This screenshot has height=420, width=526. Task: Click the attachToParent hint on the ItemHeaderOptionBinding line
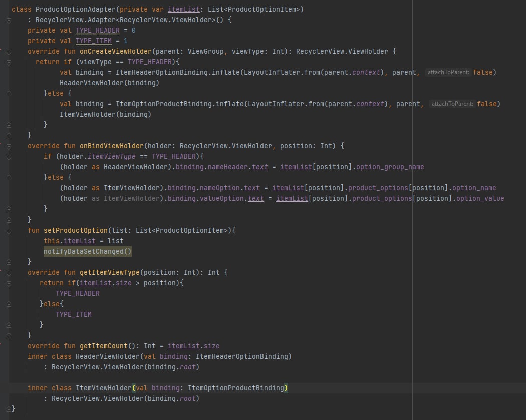click(448, 72)
